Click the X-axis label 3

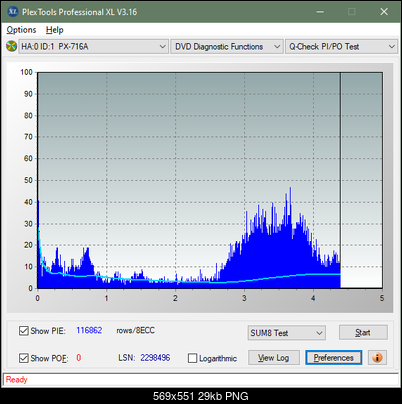pos(244,298)
